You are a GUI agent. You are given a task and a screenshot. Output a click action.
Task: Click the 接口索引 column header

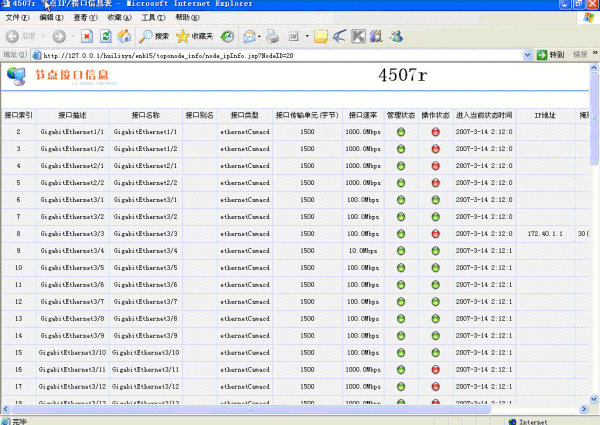pos(18,115)
